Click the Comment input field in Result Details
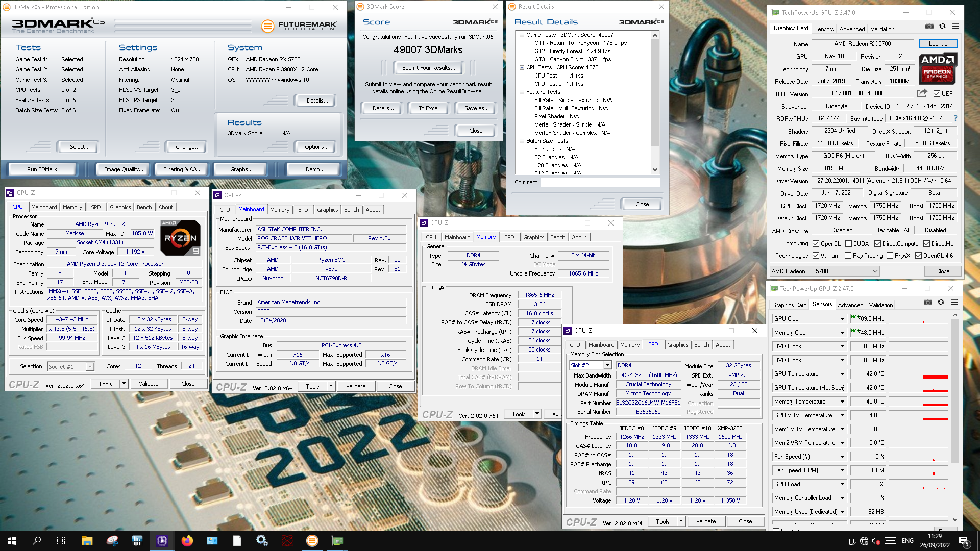980x551 pixels. coord(600,182)
